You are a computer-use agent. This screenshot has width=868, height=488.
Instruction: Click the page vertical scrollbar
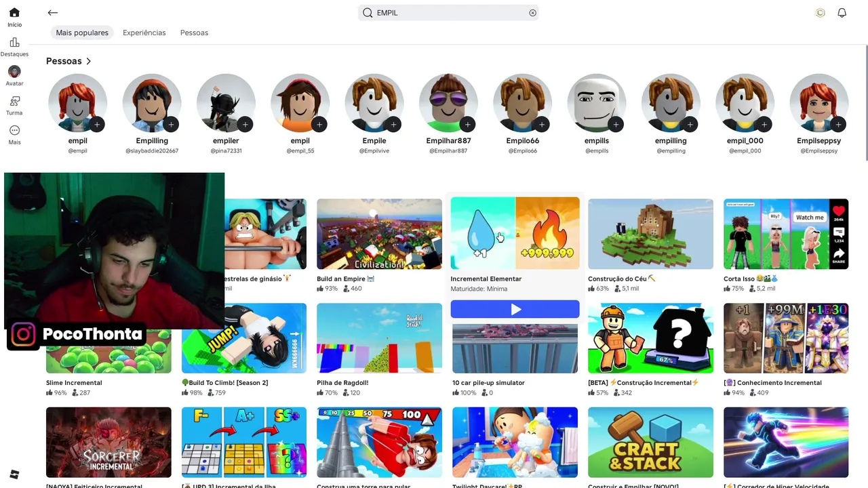[x=866, y=102]
